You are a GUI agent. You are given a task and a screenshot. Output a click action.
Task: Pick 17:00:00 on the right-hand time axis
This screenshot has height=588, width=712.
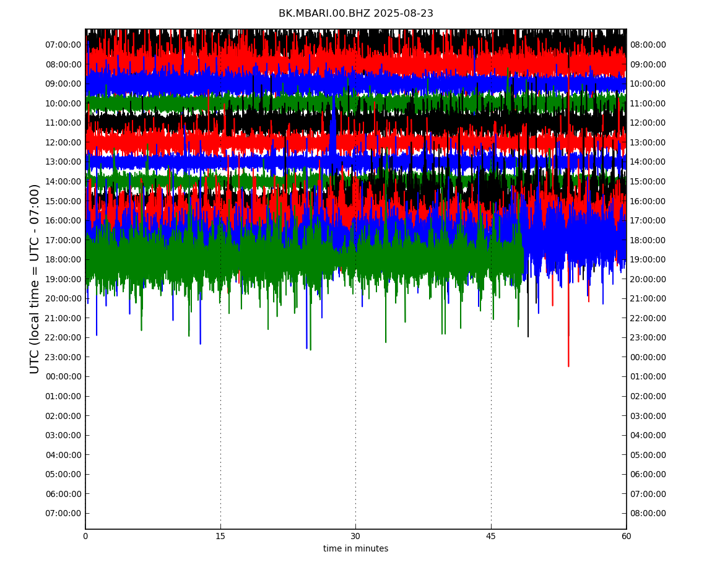648,221
